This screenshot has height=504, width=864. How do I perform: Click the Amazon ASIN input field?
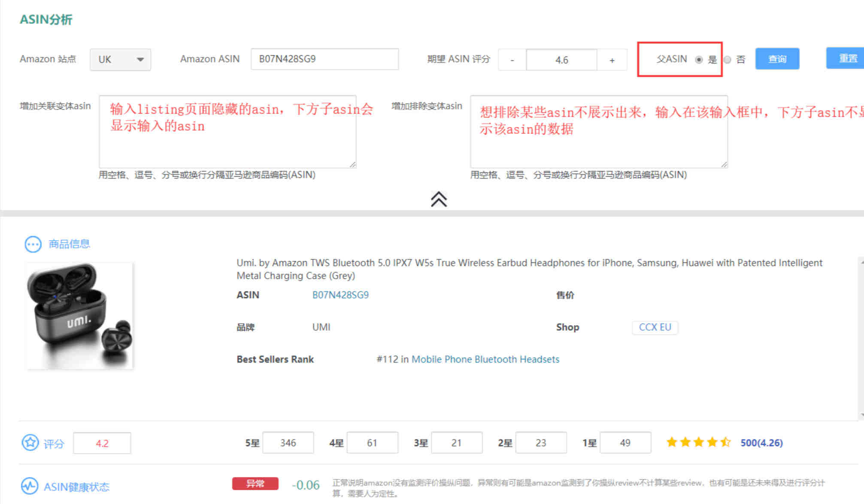click(x=324, y=59)
